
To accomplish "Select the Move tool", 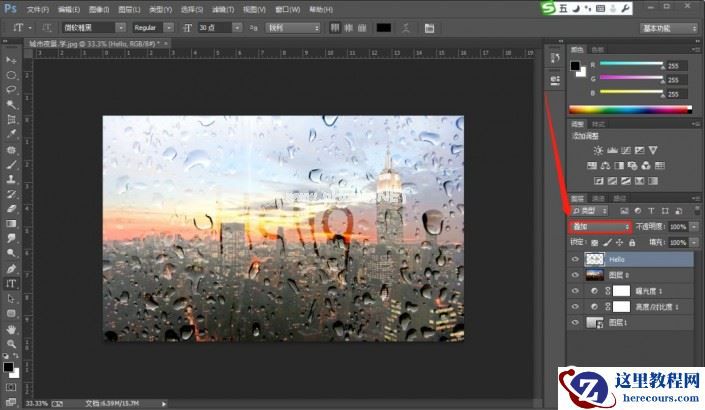I will (x=11, y=60).
